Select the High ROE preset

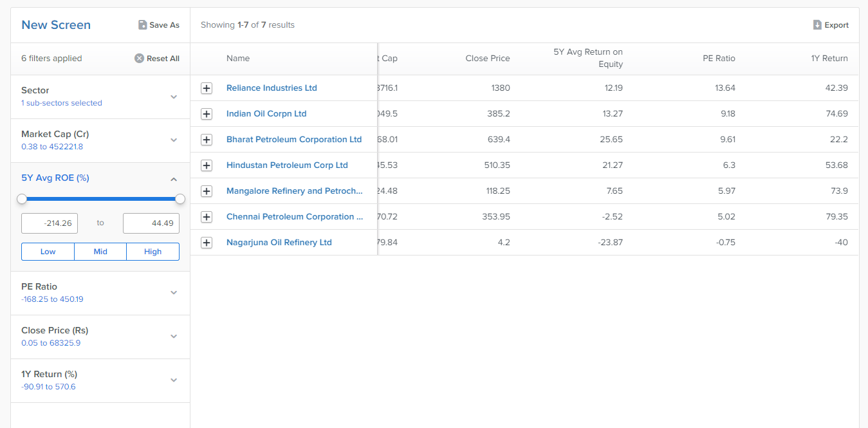click(x=153, y=252)
